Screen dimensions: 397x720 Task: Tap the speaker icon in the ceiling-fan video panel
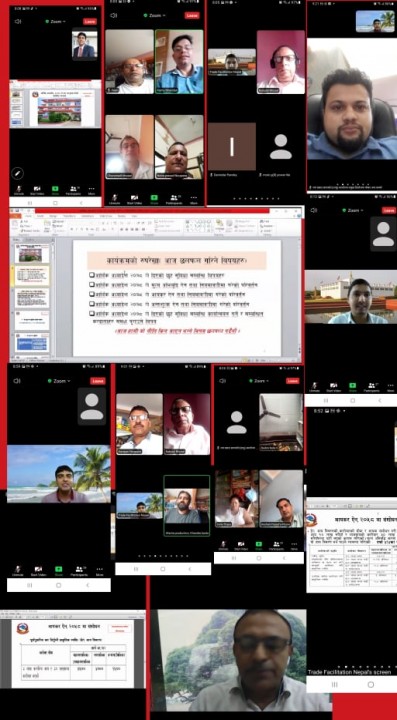click(x=223, y=381)
